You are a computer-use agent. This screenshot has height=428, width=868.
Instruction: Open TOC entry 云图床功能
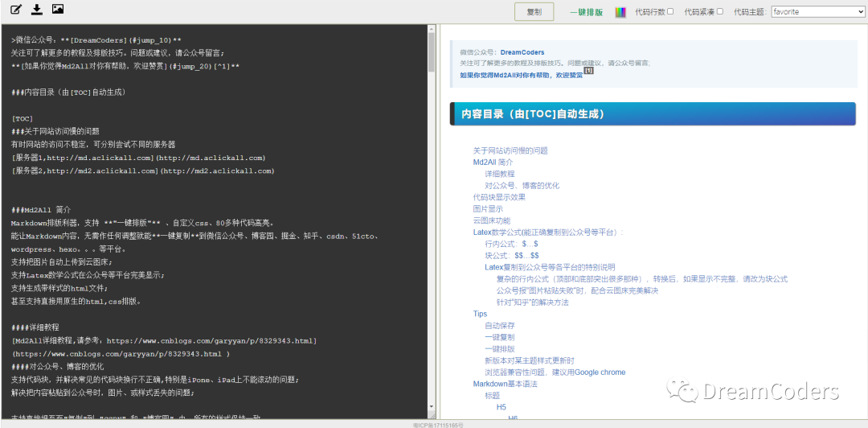point(492,220)
